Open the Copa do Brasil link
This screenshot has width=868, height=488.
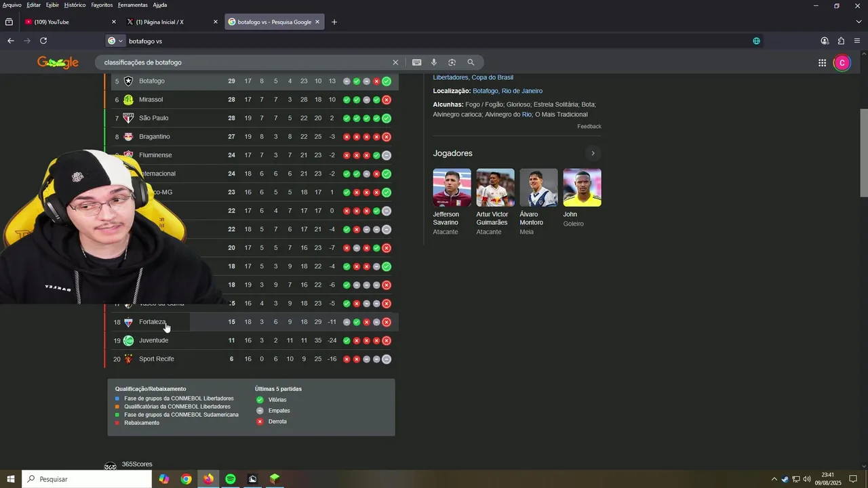click(x=492, y=77)
